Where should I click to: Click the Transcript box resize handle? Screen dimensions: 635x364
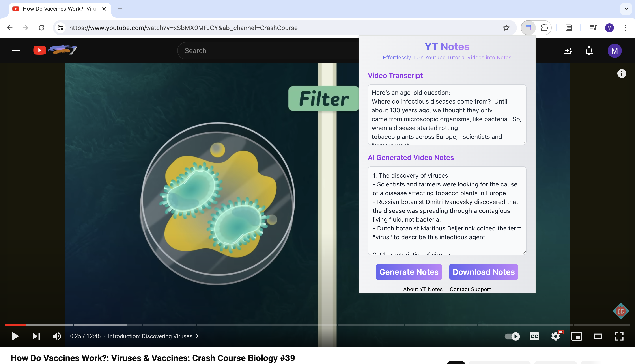524,143
